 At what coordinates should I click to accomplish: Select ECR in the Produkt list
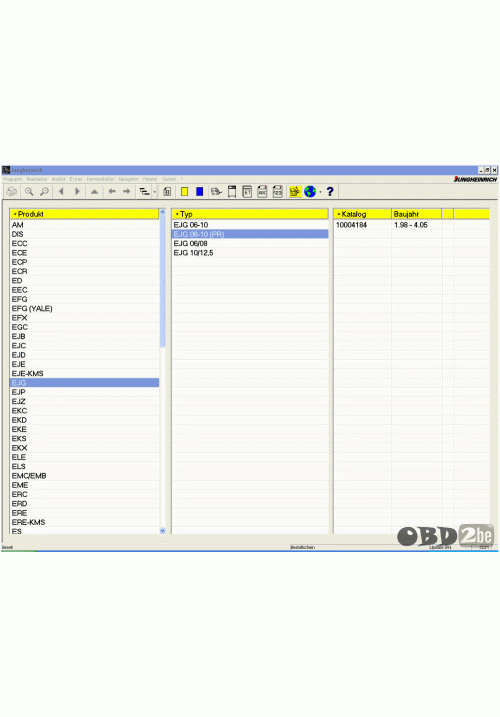[x=84, y=271]
